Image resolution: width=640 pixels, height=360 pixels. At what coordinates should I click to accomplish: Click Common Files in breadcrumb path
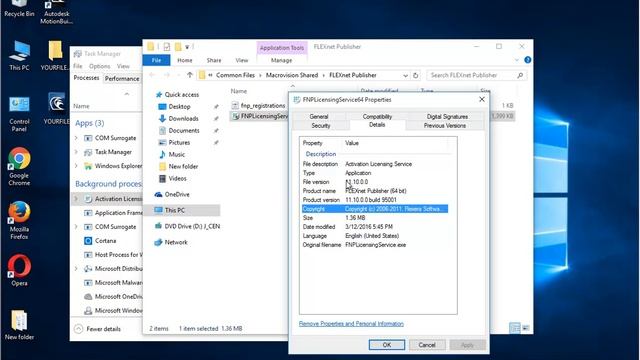(x=235, y=75)
